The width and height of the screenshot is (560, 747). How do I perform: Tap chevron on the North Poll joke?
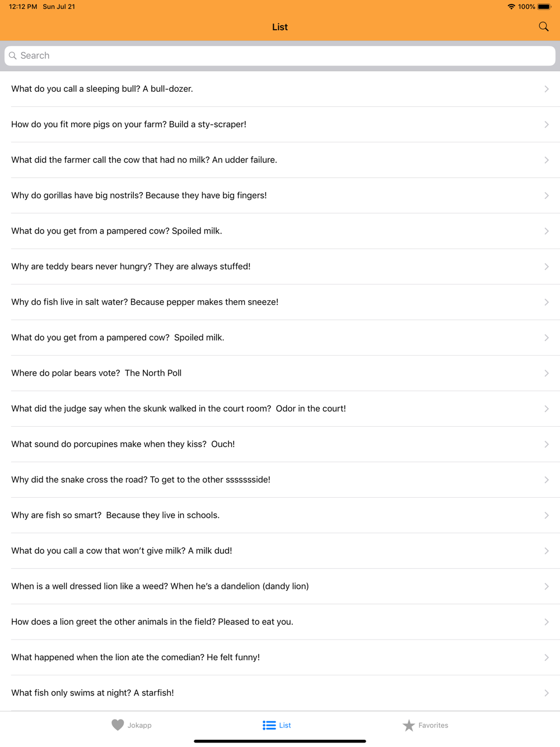click(546, 373)
